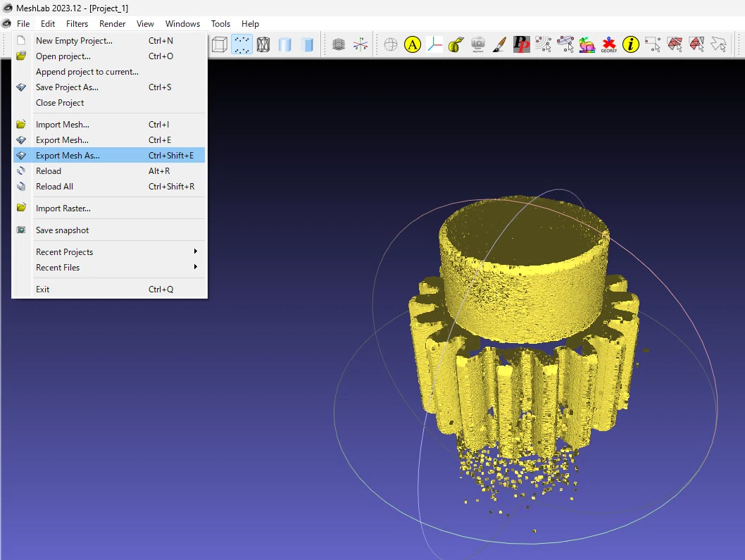The height and width of the screenshot is (560, 745).
Task: Open the Render menu
Action: pyautogui.click(x=112, y=24)
